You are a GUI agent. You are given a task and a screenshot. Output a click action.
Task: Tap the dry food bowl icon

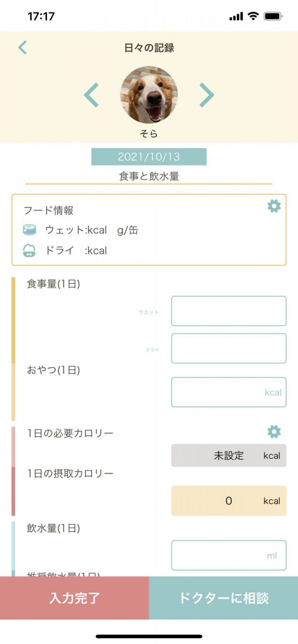[29, 251]
